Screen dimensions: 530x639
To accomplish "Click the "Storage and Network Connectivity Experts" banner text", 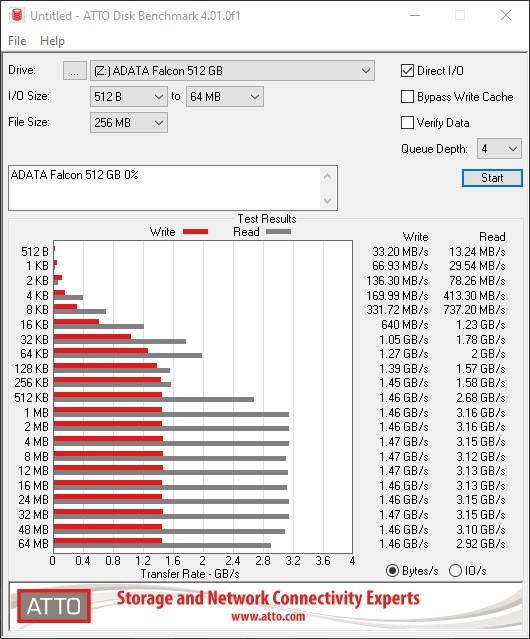I will click(x=268, y=598).
